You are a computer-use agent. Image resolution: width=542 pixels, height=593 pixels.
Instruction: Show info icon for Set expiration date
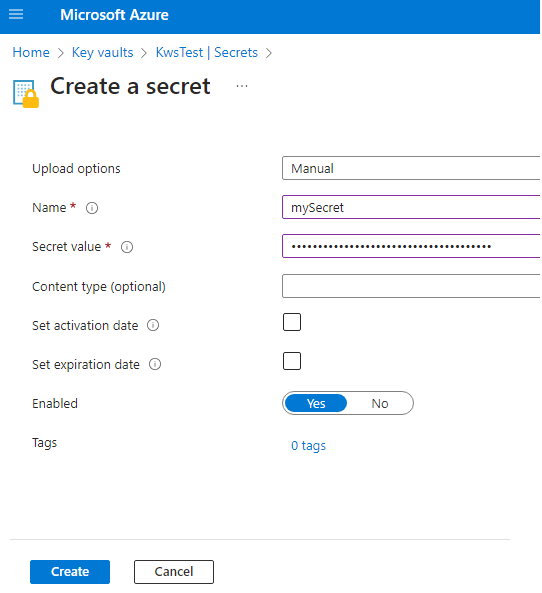pyautogui.click(x=155, y=364)
